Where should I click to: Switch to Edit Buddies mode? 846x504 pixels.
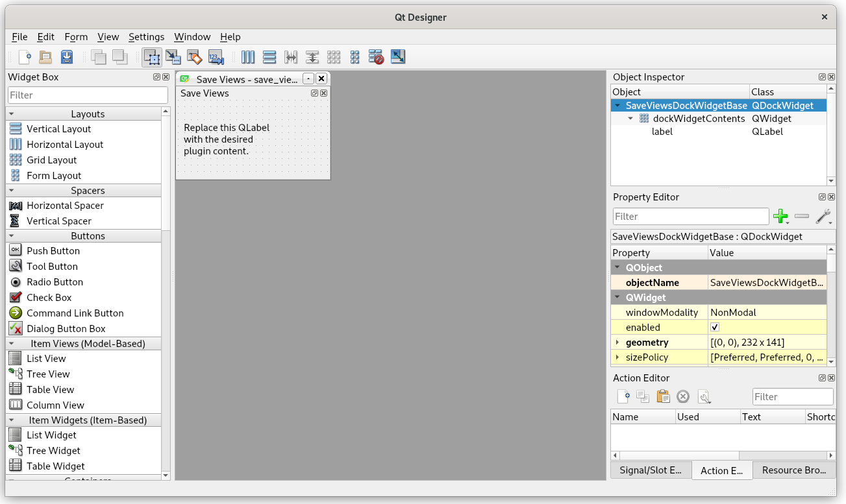pyautogui.click(x=194, y=57)
